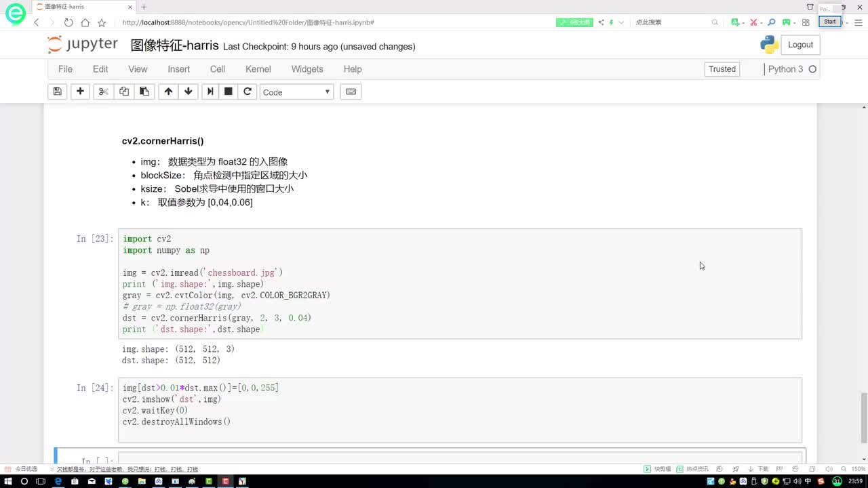Rename the notebook title 图像特征-harris
868x488 pixels.
coord(174,45)
